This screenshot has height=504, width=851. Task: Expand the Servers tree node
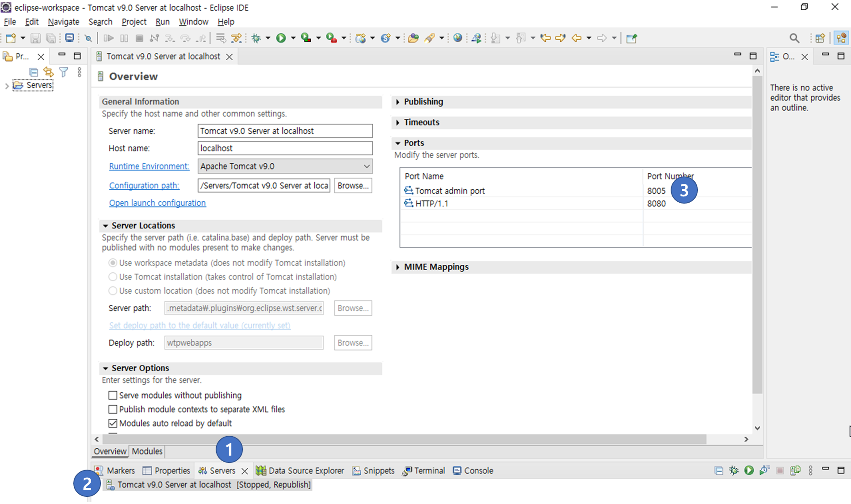click(x=7, y=86)
